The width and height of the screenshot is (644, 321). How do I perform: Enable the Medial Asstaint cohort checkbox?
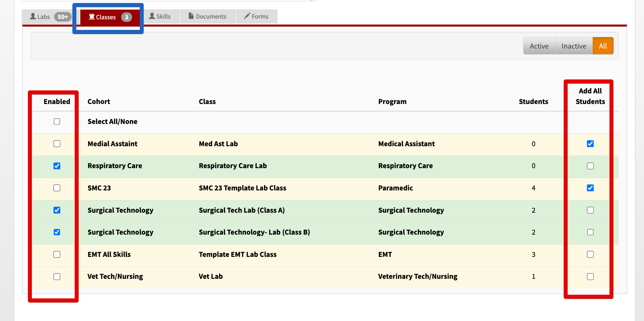tap(57, 144)
